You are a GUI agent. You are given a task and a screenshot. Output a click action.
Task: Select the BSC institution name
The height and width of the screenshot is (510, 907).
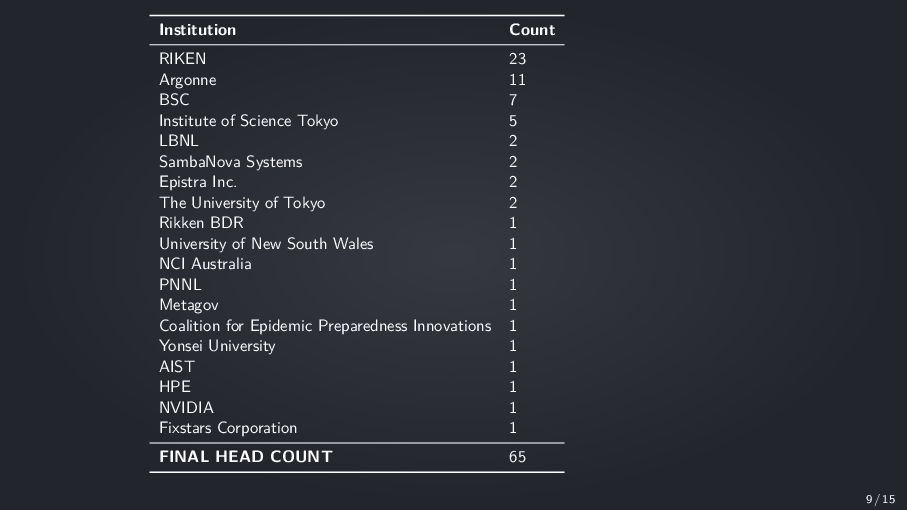click(174, 99)
